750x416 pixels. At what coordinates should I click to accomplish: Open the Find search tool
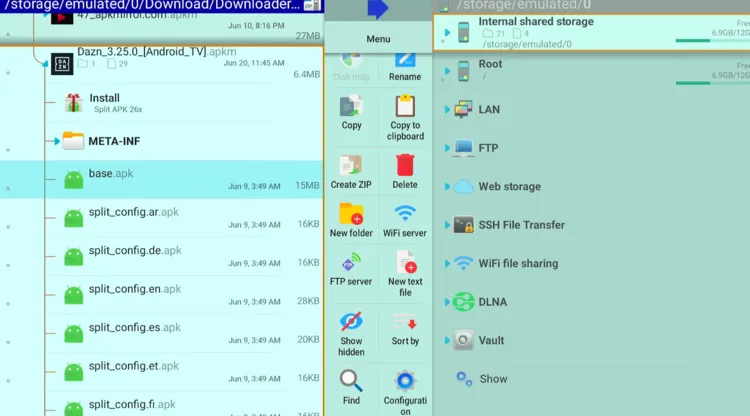[351, 388]
